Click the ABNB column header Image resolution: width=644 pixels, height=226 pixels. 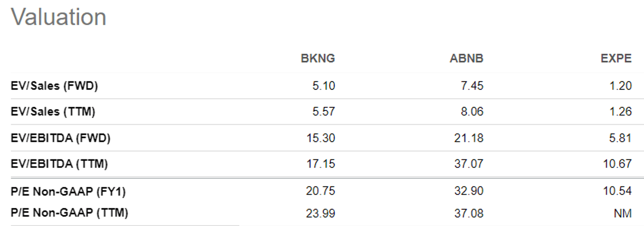pyautogui.click(x=466, y=58)
